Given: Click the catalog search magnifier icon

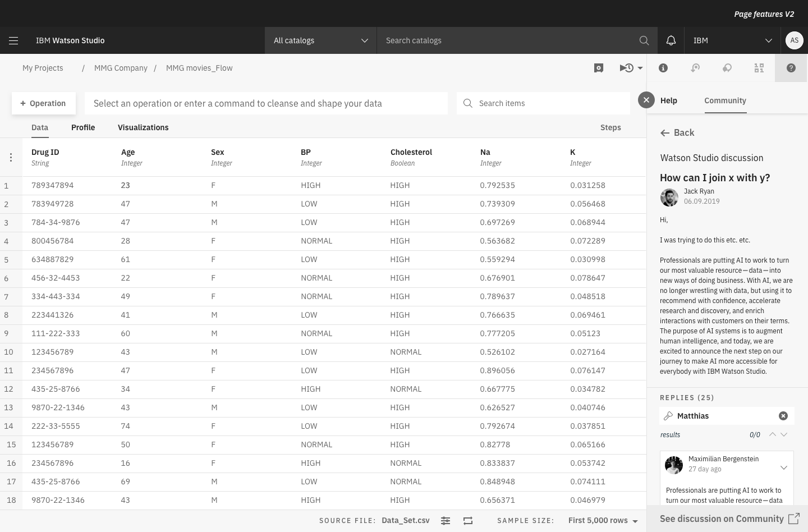Looking at the screenshot, I should coord(644,40).
